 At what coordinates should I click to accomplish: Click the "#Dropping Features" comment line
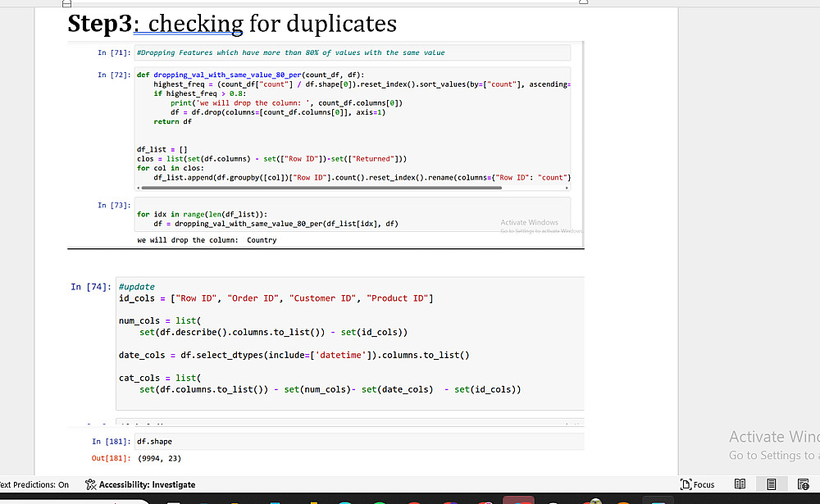tap(291, 52)
